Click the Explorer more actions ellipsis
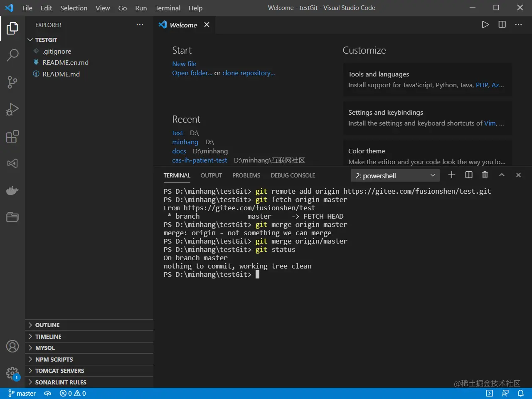 coord(140,25)
